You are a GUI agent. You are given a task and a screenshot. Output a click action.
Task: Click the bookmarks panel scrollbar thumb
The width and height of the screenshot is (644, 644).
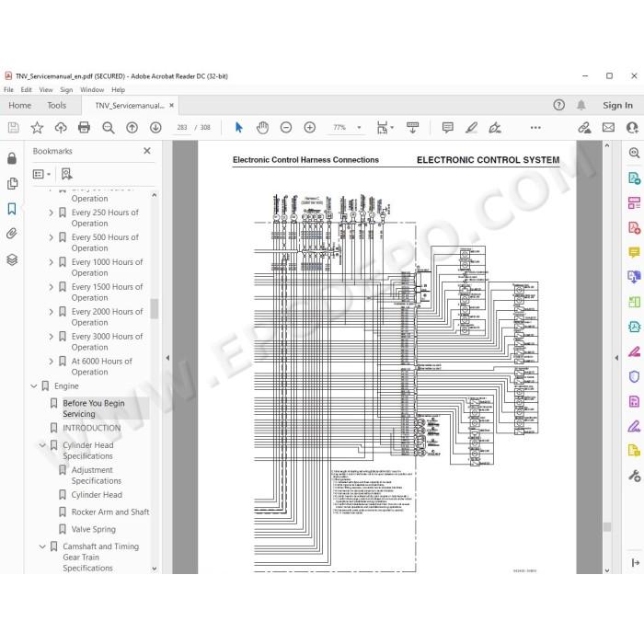coord(155,308)
